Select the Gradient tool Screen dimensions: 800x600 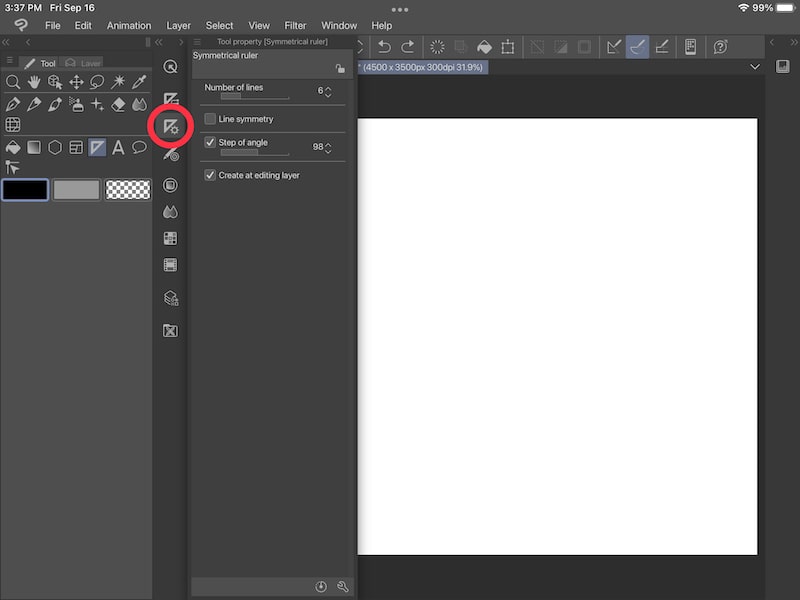pyautogui.click(x=35, y=146)
